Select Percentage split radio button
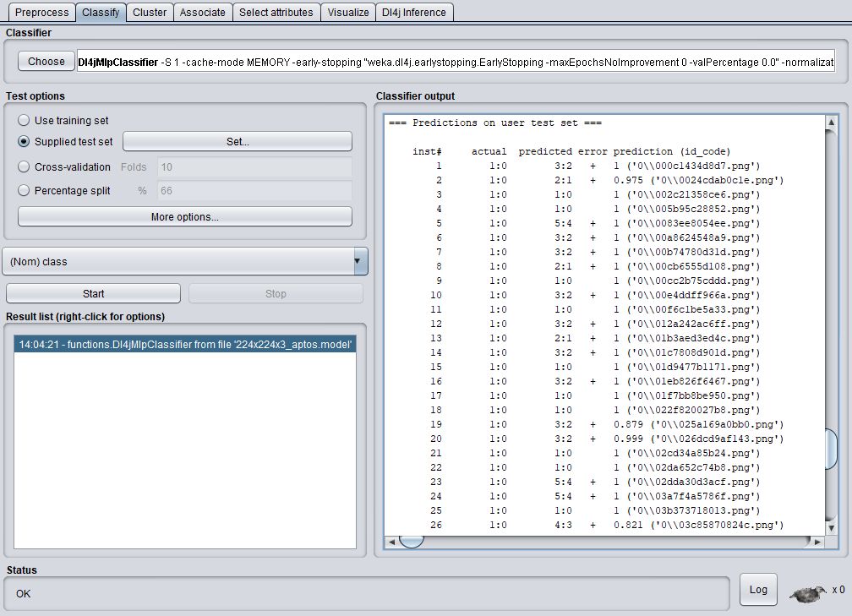Screen dimensions: 852x616 24,190
